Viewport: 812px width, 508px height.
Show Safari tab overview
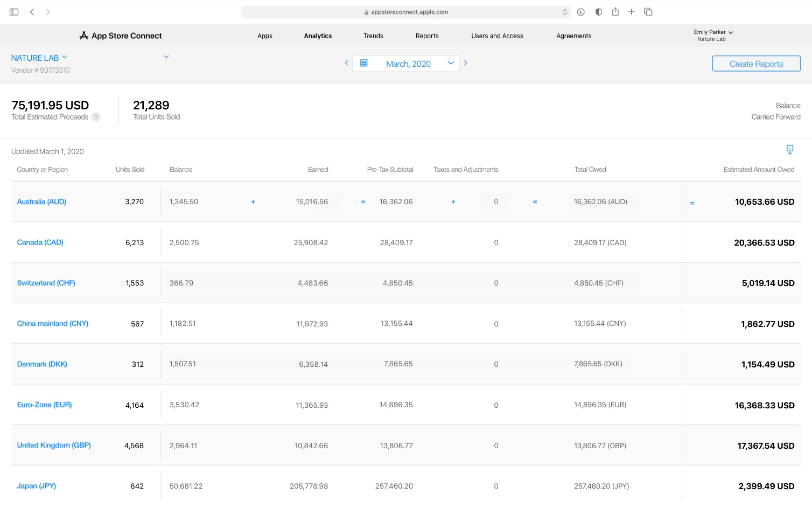click(x=648, y=11)
